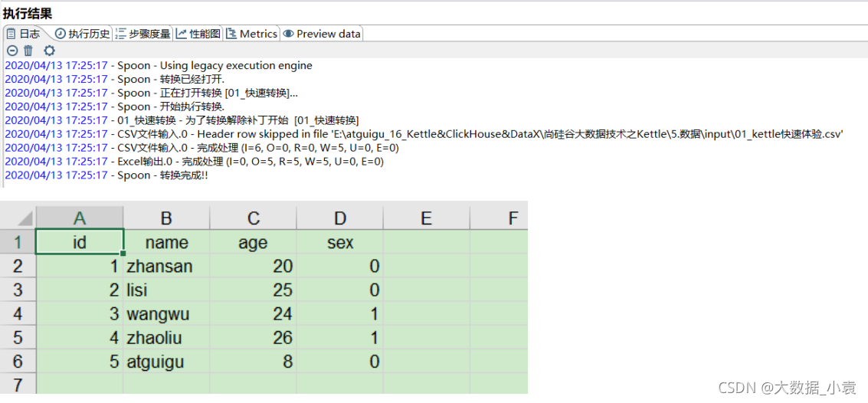The width and height of the screenshot is (868, 403).
Task: Open log settings gear icon
Action: coord(49,51)
